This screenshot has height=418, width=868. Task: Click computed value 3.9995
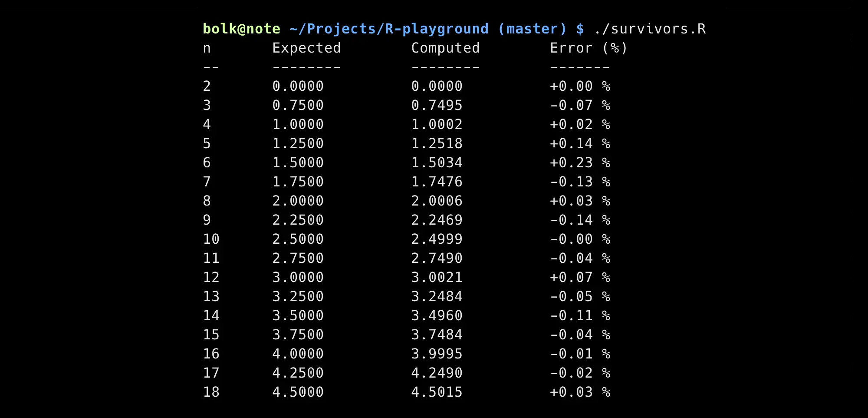point(437,354)
